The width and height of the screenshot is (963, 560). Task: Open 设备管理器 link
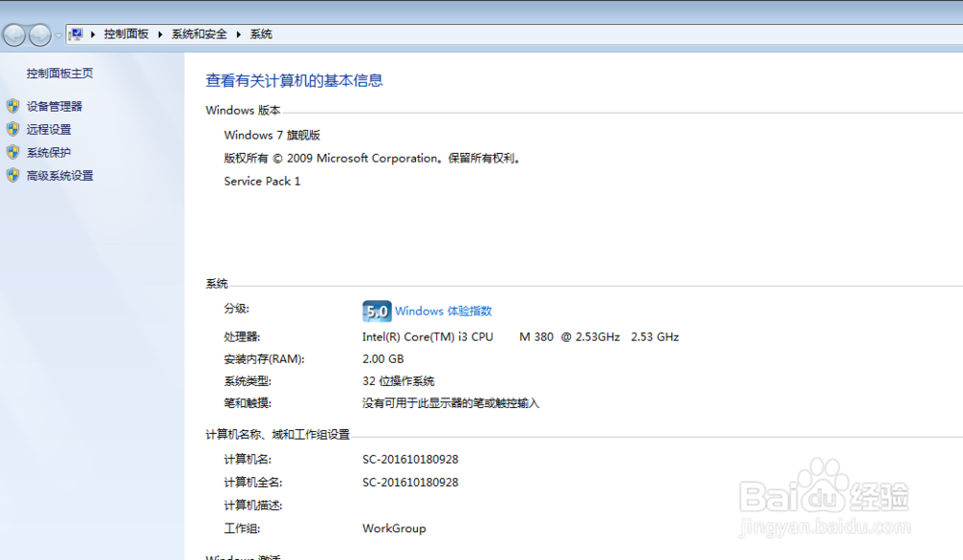click(x=54, y=106)
